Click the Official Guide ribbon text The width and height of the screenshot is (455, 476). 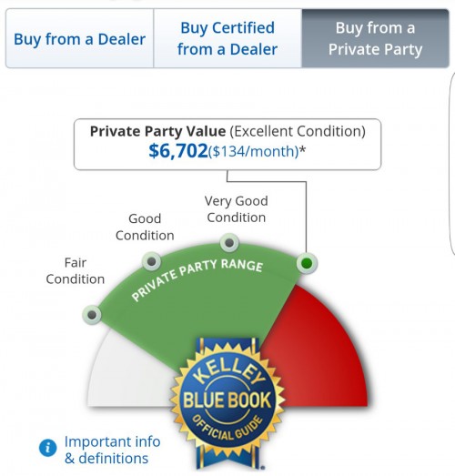(227, 429)
